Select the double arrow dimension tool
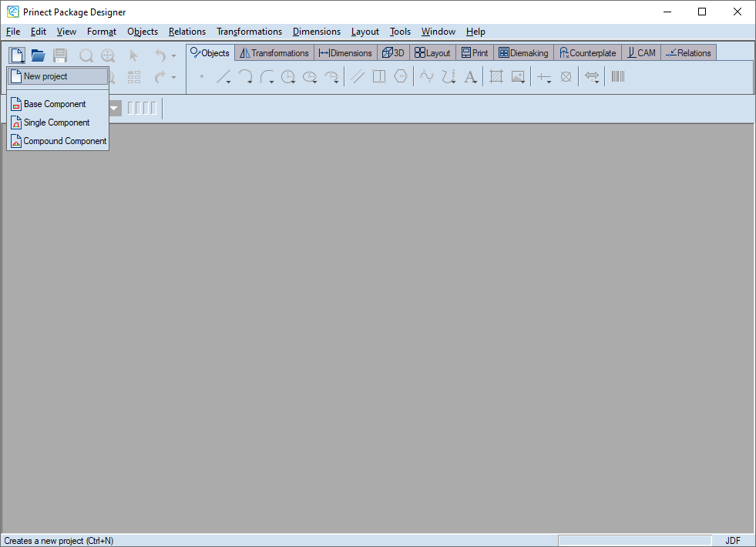The image size is (756, 547). [592, 76]
